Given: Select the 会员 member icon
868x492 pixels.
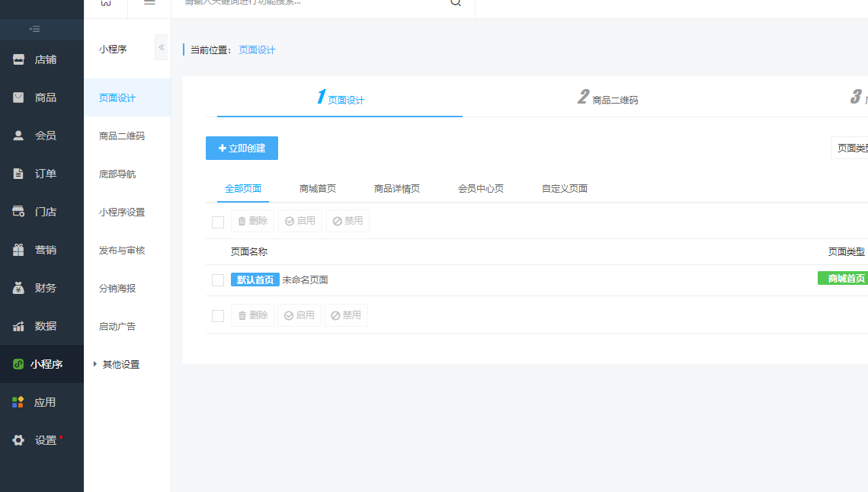Looking at the screenshot, I should point(19,136).
